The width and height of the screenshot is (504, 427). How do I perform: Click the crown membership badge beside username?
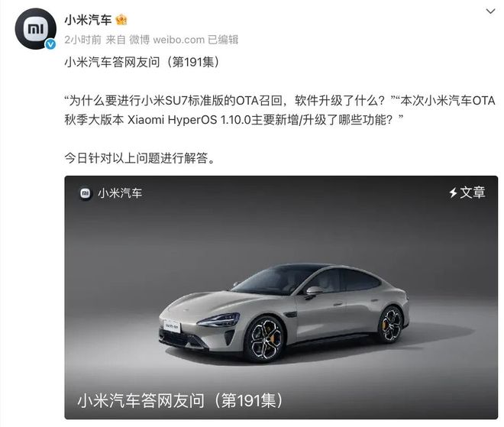tap(121, 21)
